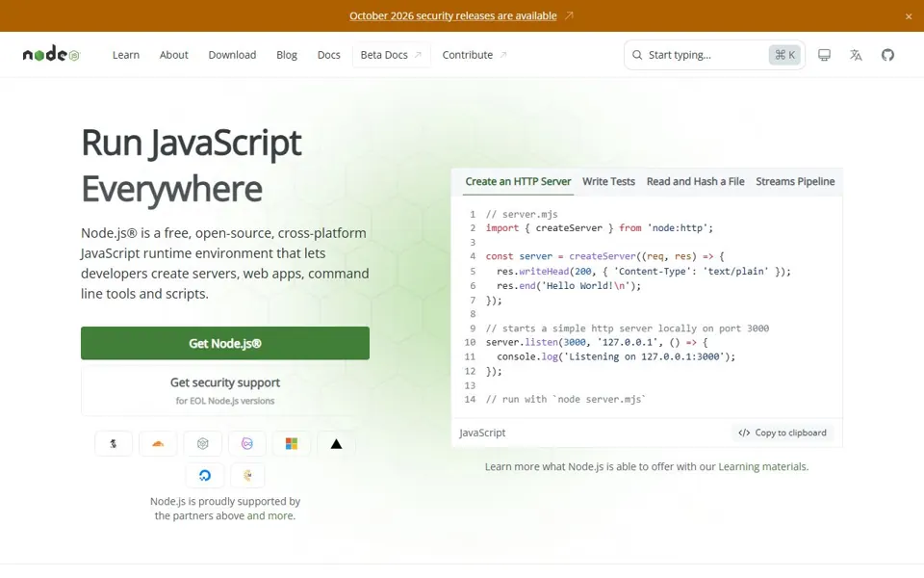Click the green Get Node.js® button
This screenshot has width=924, height=578.
pyautogui.click(x=225, y=343)
